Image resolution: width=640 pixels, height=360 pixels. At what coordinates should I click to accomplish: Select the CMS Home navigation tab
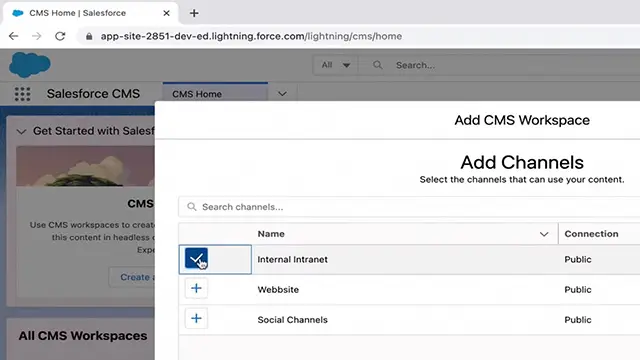[x=215, y=93]
